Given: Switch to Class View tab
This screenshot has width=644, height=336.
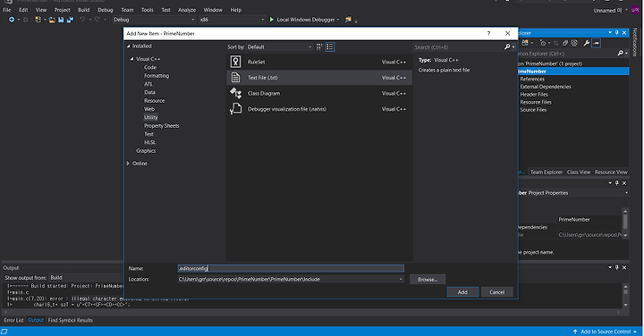Looking at the screenshot, I should coord(579,172).
